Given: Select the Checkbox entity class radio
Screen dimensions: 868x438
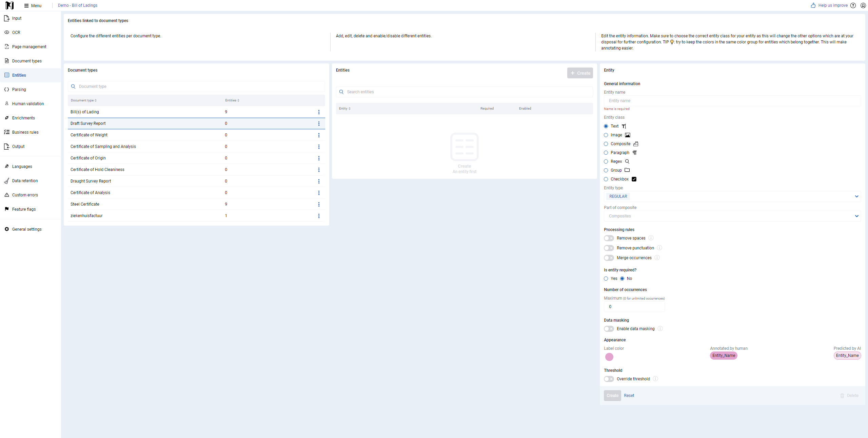Looking at the screenshot, I should 606,179.
